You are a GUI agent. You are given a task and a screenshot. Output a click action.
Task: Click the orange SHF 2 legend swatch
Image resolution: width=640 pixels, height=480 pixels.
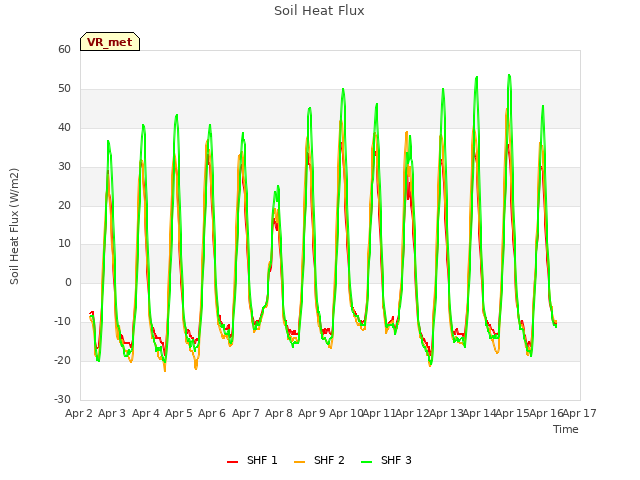pyautogui.click(x=299, y=462)
